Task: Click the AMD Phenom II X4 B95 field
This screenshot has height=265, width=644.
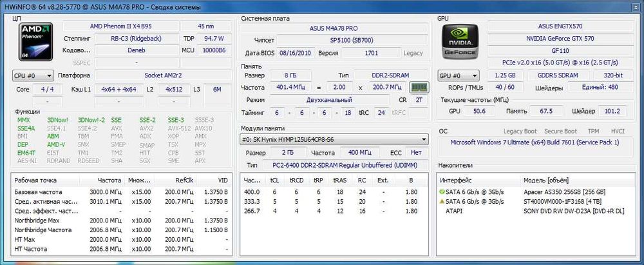Action: click(120, 26)
